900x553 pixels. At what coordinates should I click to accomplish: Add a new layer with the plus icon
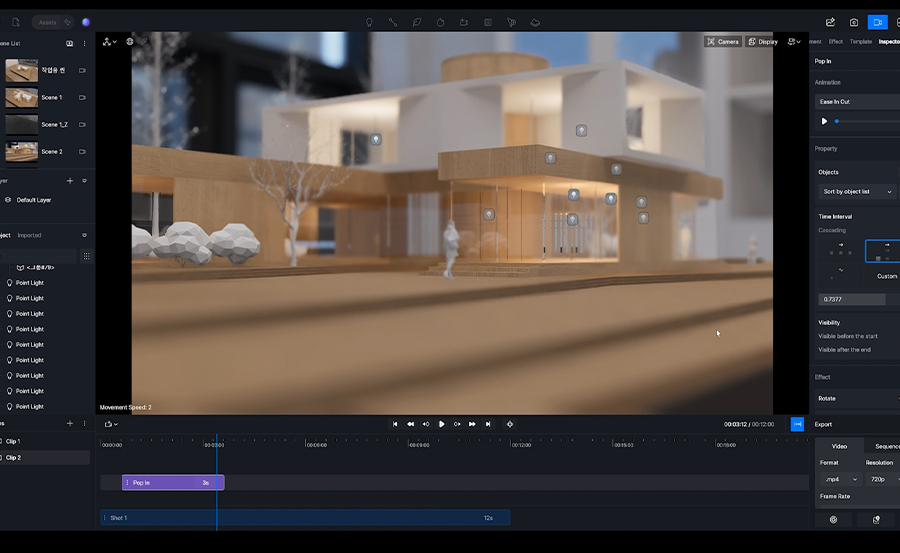[69, 181]
